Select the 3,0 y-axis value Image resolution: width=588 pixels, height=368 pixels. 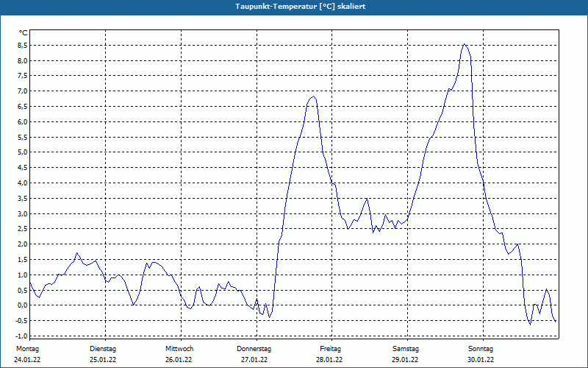(22, 214)
